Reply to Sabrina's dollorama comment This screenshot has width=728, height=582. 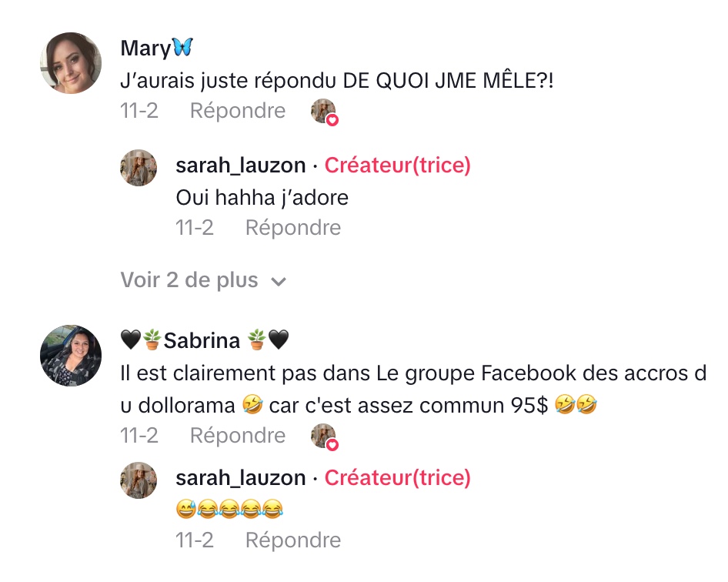237,436
